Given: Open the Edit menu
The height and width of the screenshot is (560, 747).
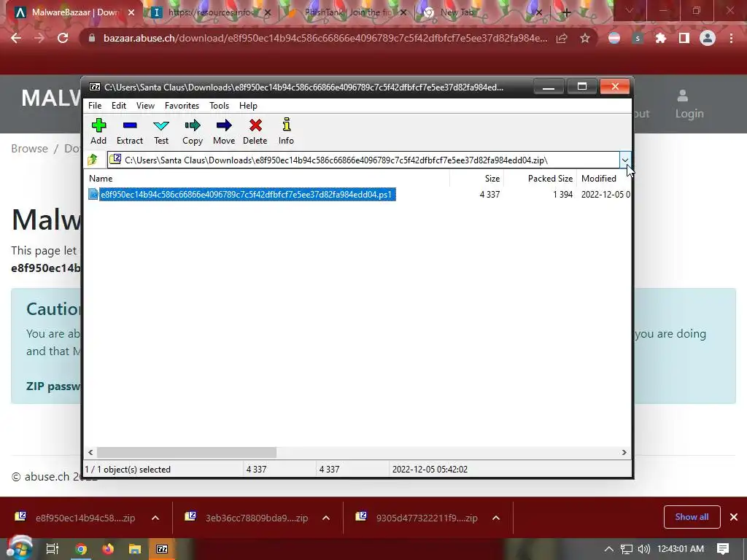Looking at the screenshot, I should point(119,106).
